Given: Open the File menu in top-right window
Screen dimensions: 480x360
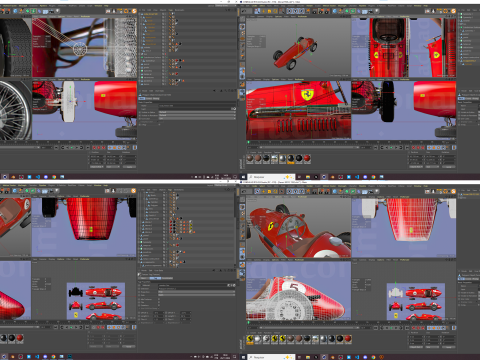Looking at the screenshot, I should [x=243, y=6].
